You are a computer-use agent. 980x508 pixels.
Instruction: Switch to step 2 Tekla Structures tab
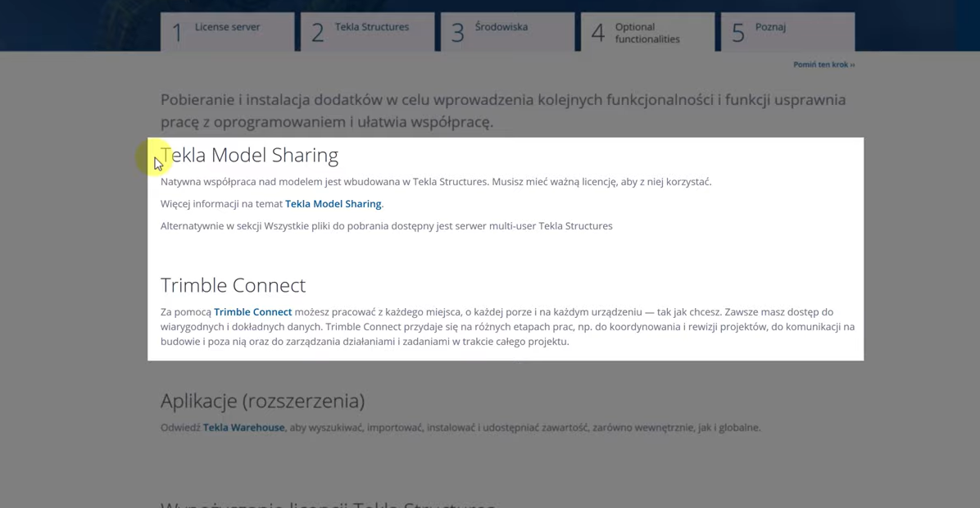point(367,31)
